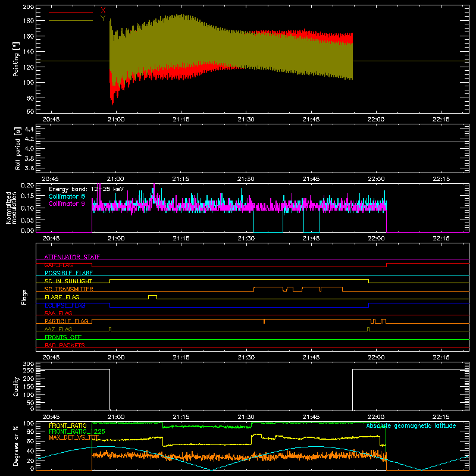
Task: Click the red X legend label
Action: 103,11
